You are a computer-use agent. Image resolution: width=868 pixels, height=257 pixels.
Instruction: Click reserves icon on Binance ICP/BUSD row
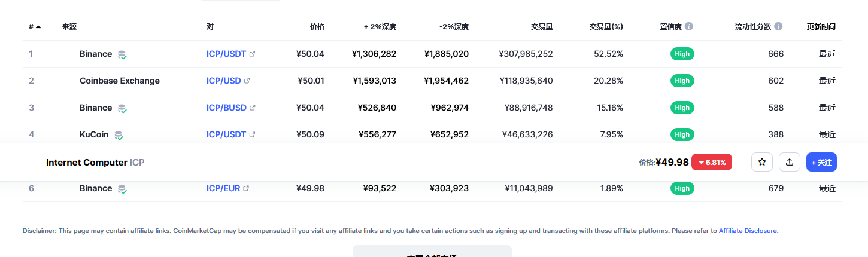(x=122, y=108)
